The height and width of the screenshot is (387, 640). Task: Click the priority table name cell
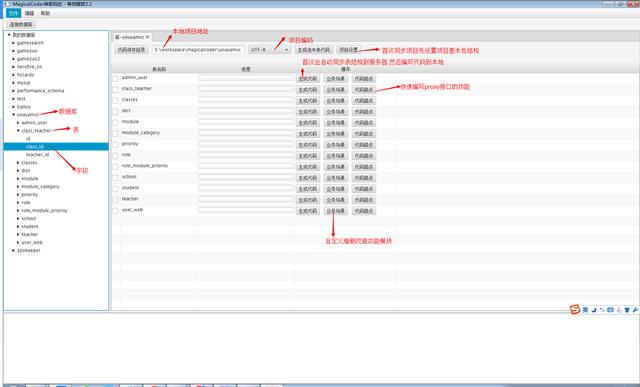coord(130,144)
